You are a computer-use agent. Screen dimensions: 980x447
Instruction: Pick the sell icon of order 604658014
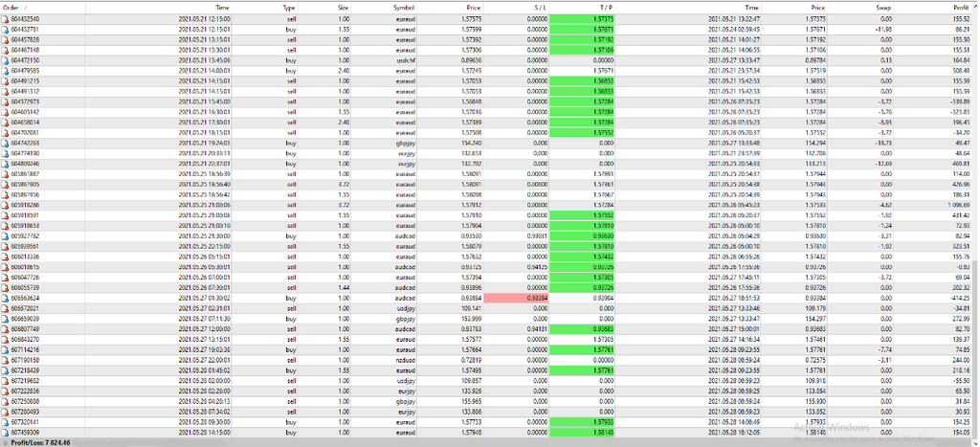click(5, 123)
